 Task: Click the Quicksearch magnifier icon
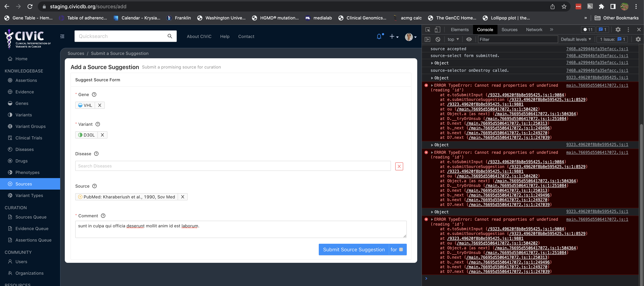170,36
